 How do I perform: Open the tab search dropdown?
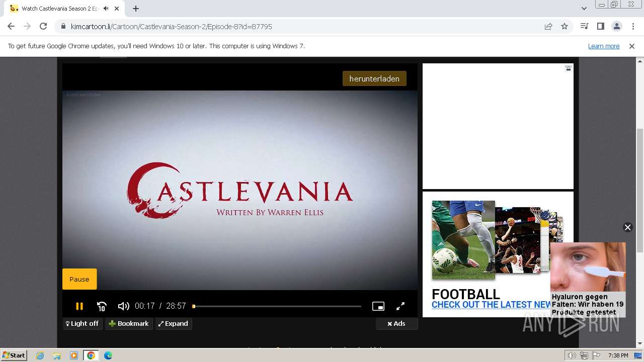coord(584,9)
